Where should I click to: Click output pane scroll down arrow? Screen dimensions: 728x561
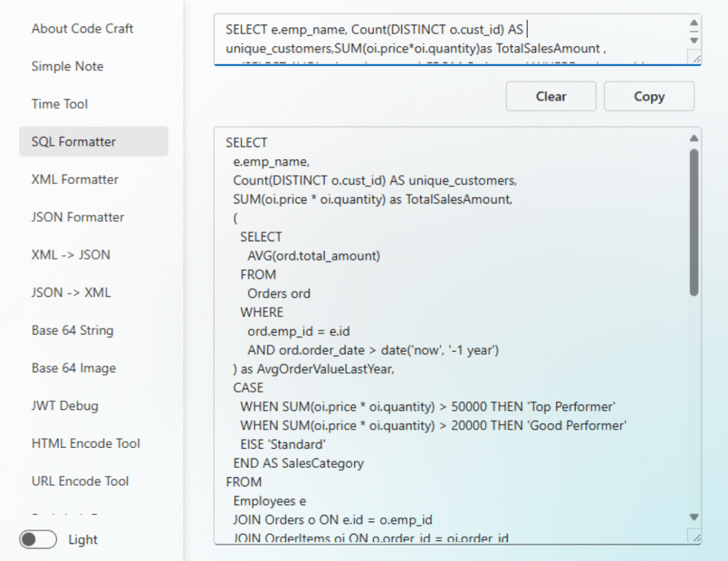(694, 517)
